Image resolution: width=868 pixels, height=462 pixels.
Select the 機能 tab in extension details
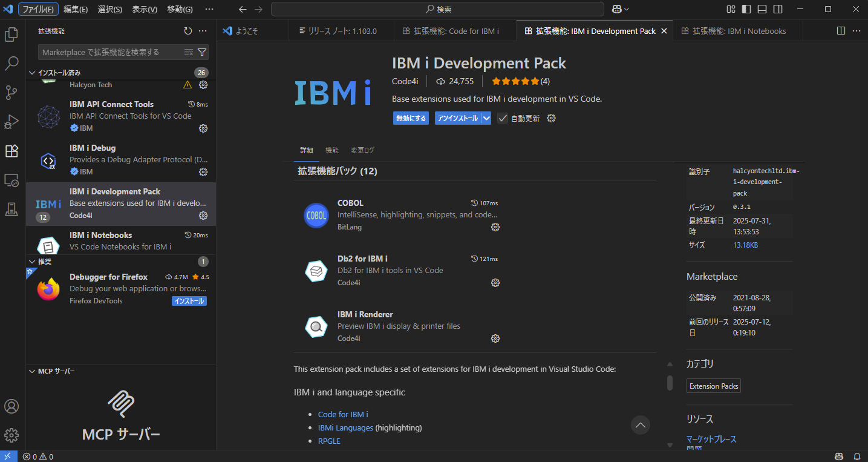click(332, 150)
